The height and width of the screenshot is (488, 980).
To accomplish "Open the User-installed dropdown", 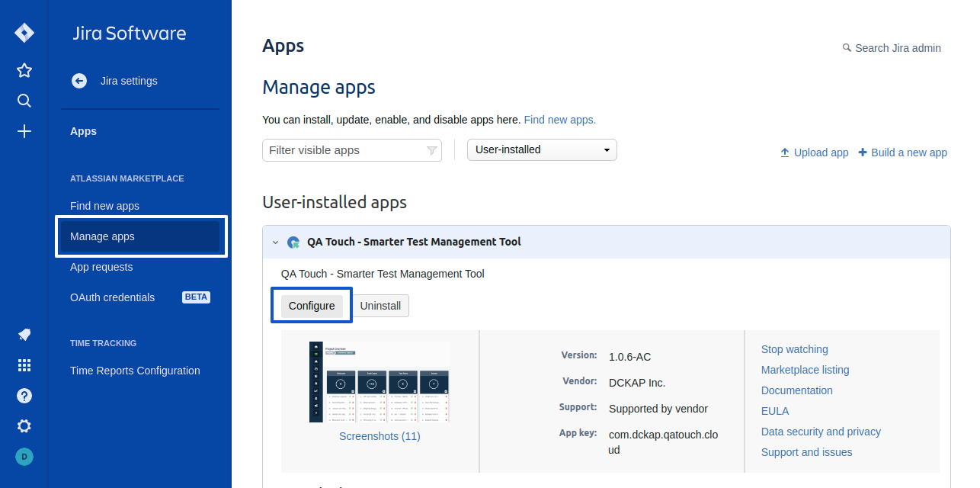I will point(542,150).
